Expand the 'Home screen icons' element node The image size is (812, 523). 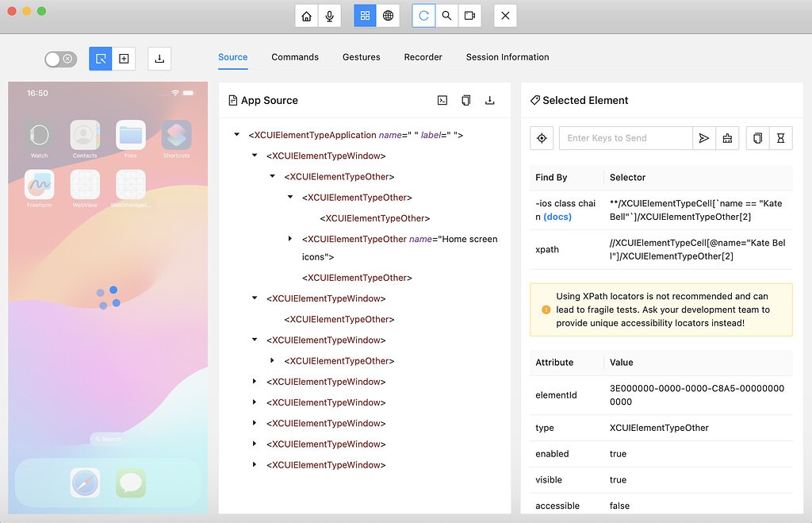tap(289, 239)
